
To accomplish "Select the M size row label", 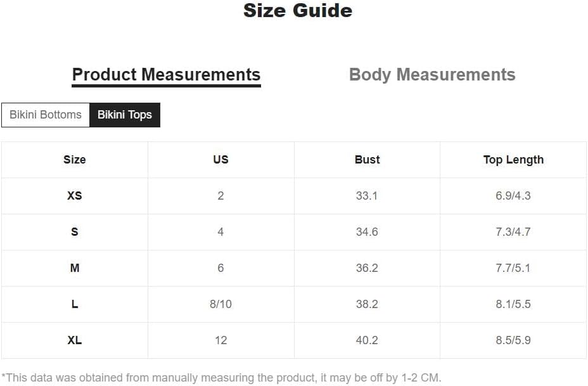I will (75, 268).
